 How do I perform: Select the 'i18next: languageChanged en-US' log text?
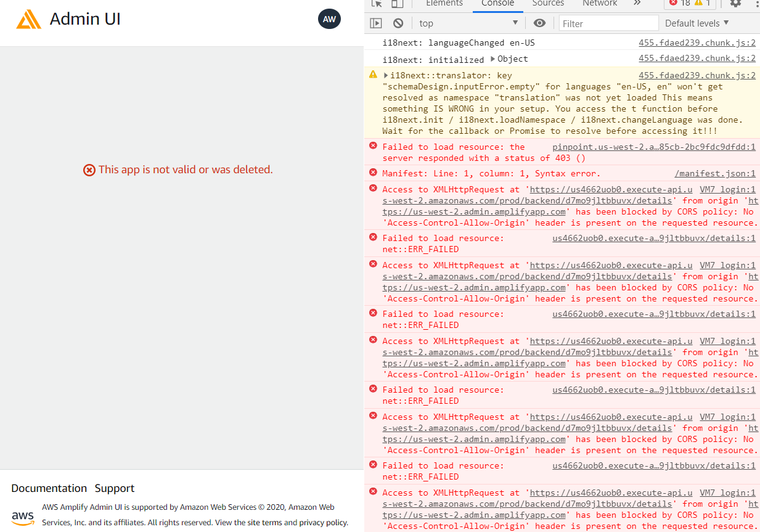coord(459,43)
